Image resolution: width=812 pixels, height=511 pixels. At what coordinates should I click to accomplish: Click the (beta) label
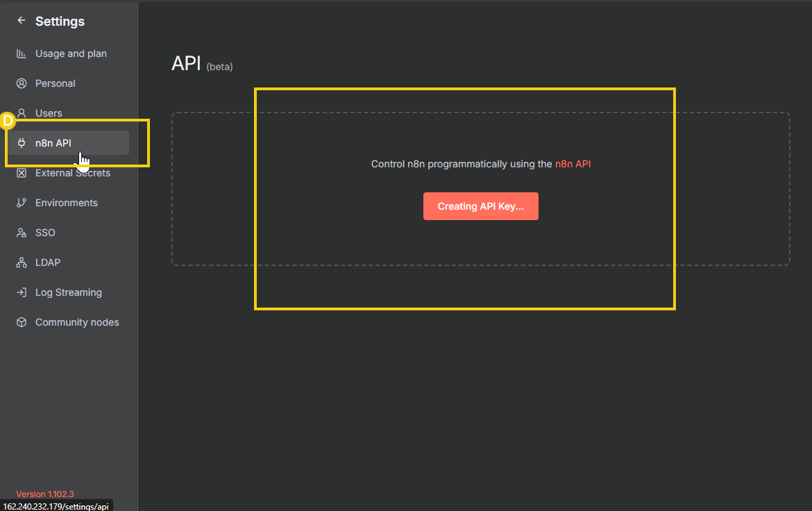point(219,67)
